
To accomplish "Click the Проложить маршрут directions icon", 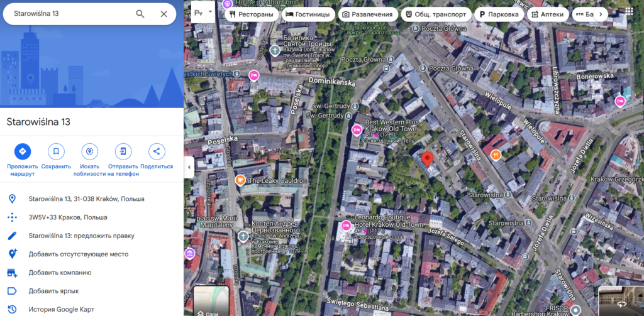I will tap(23, 151).
